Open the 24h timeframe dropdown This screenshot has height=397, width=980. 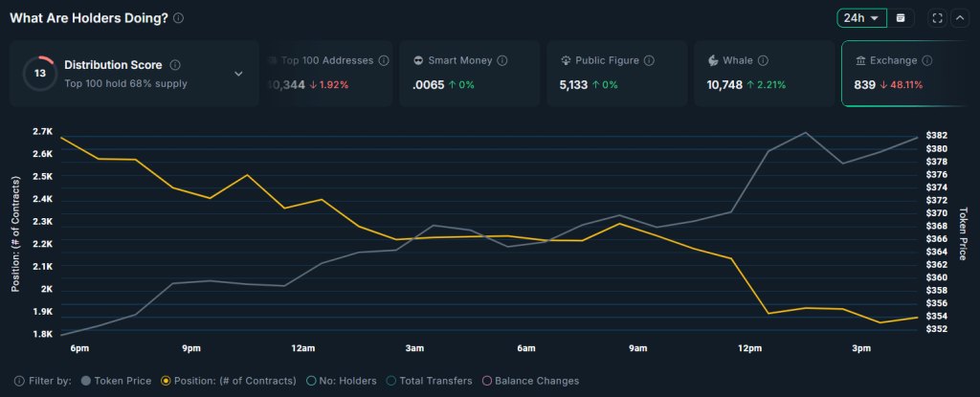pos(862,18)
